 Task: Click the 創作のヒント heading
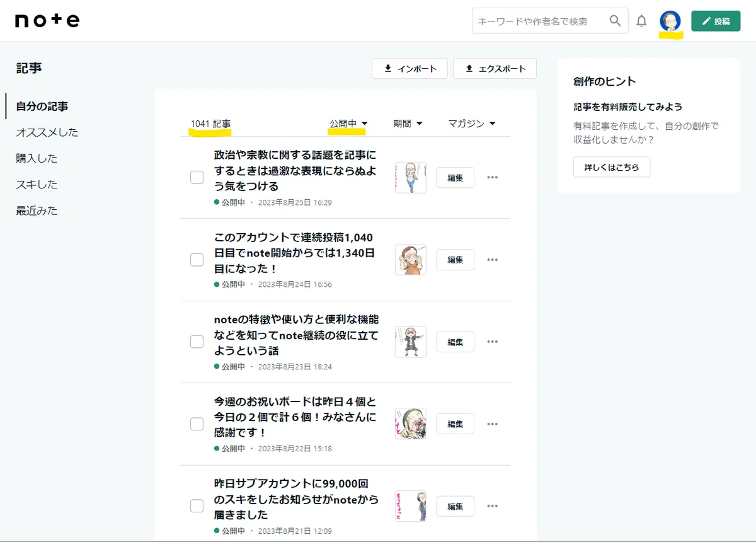[x=605, y=81]
